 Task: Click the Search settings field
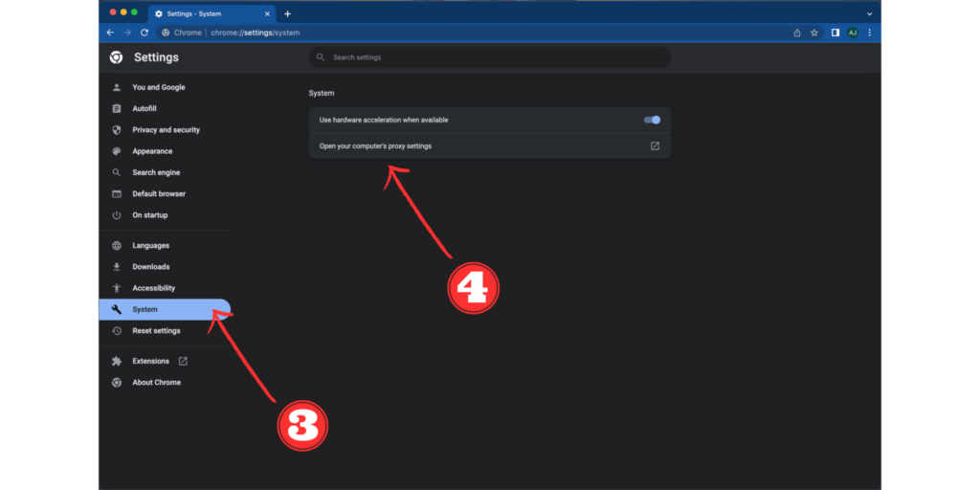coord(489,56)
